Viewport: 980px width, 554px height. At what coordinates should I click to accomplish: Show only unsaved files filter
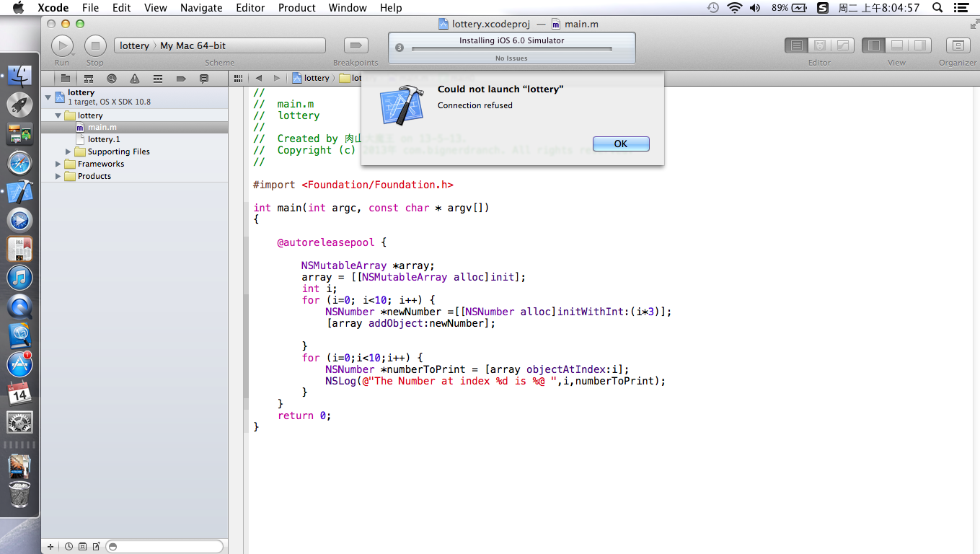(96, 547)
